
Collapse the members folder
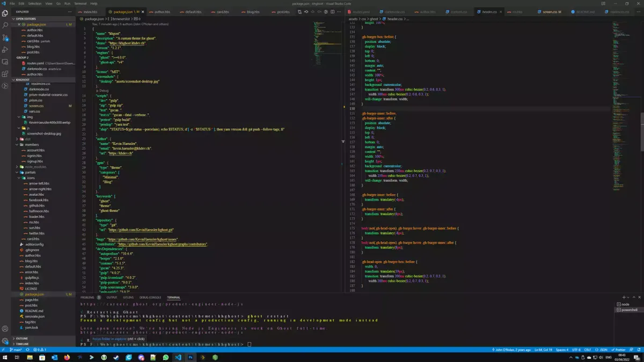point(30,145)
